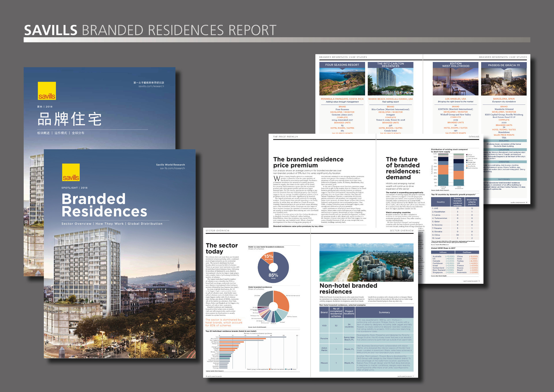554x392 pixels.
Task: Click the 'Outflows' table header
Action: [x=467, y=252]
